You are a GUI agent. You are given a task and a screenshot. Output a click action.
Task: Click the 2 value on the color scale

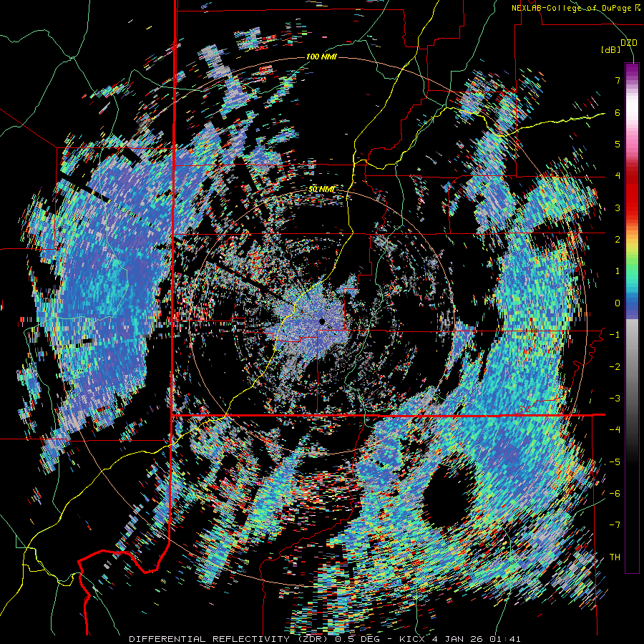click(x=618, y=240)
